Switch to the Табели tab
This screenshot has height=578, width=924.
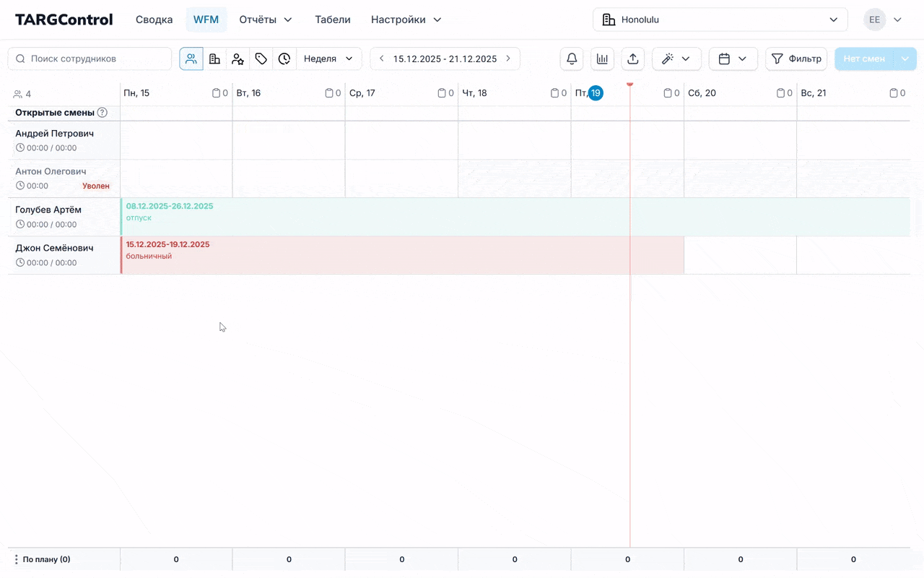[333, 20]
